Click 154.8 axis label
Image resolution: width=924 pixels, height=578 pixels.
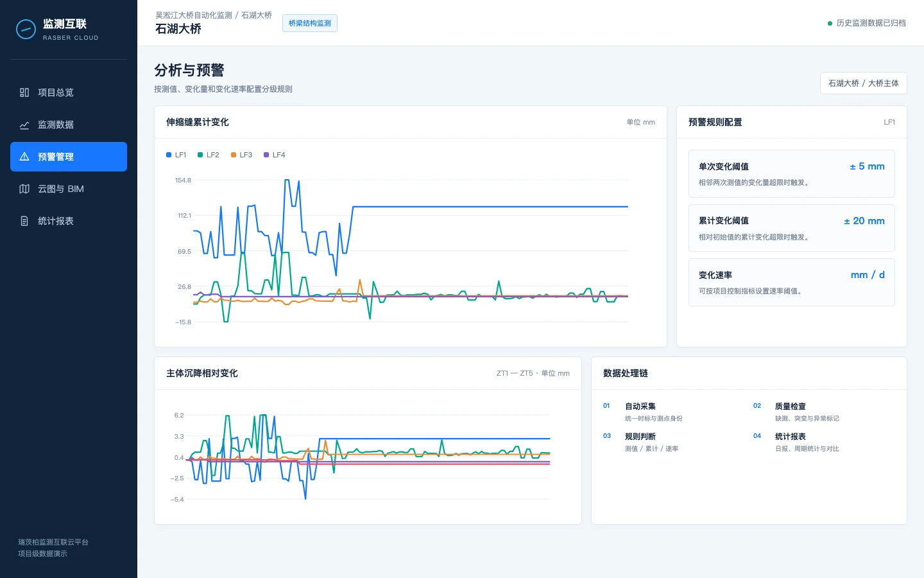[x=183, y=180]
